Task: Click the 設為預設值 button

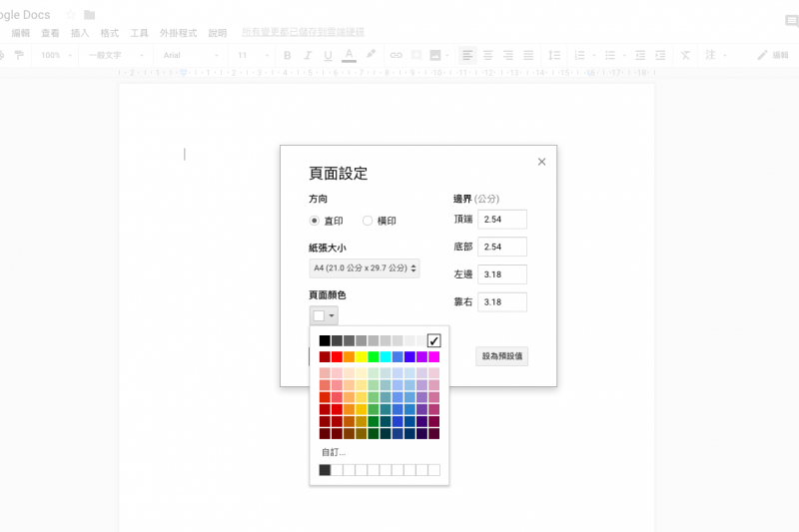Action: tap(502, 356)
